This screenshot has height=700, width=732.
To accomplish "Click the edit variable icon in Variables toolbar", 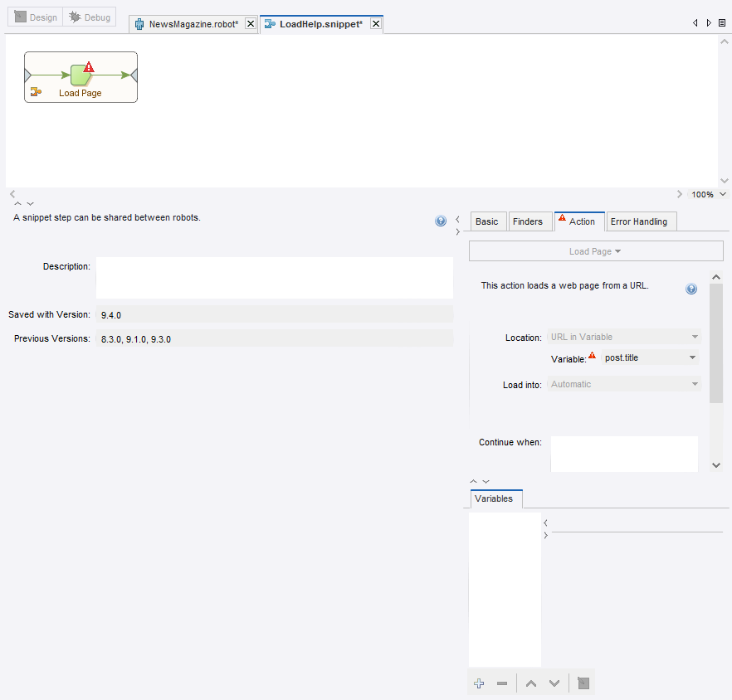I will point(583,683).
